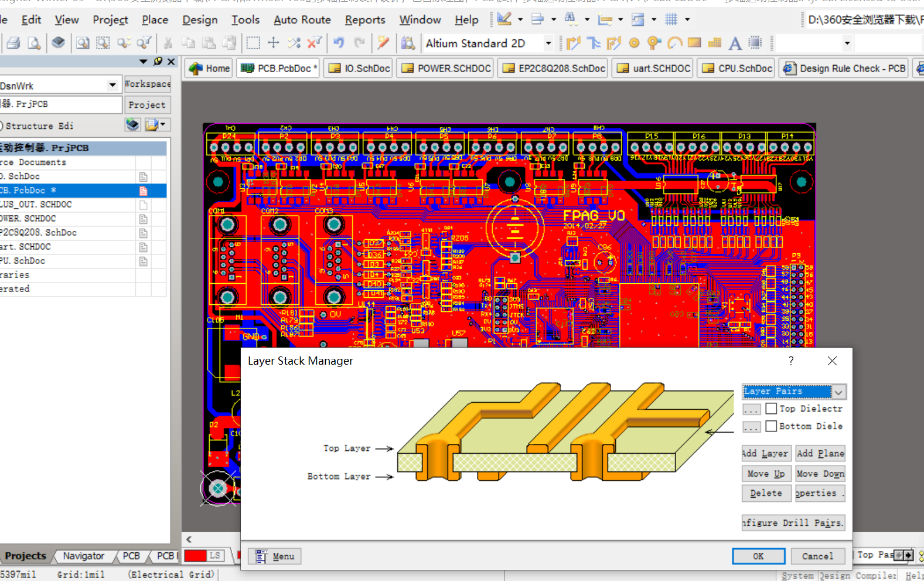
Task: Open the Layer Pairs dropdown
Action: 839,392
